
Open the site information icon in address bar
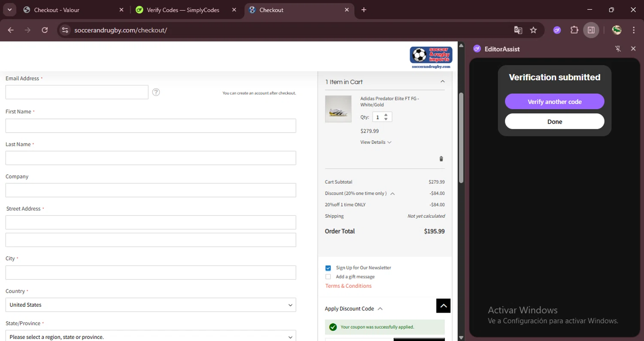pos(65,30)
